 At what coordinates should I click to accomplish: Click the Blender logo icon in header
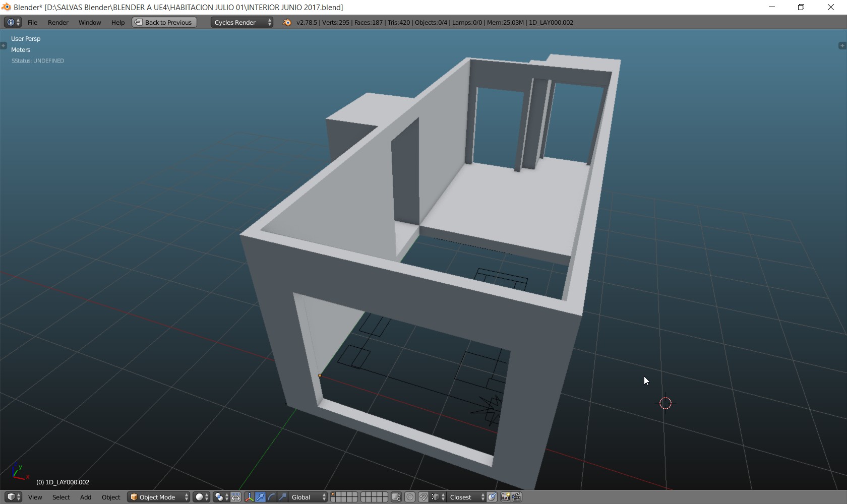click(287, 22)
